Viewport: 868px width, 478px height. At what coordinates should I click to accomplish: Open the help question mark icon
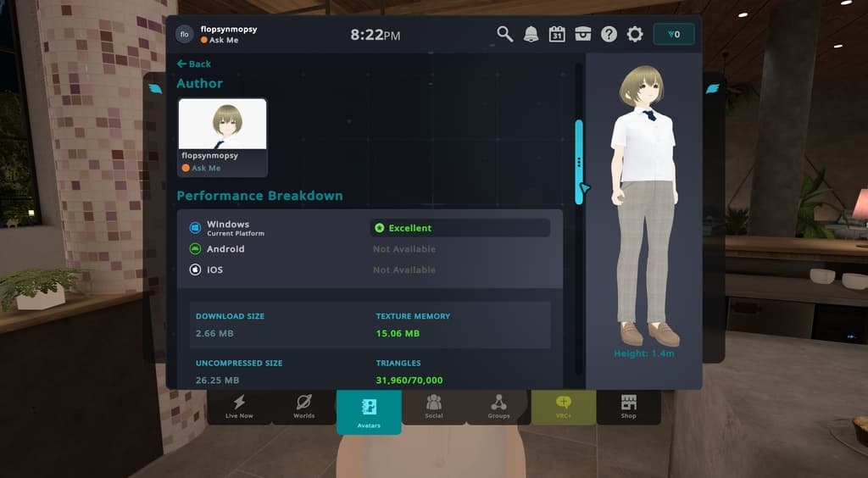click(x=609, y=34)
